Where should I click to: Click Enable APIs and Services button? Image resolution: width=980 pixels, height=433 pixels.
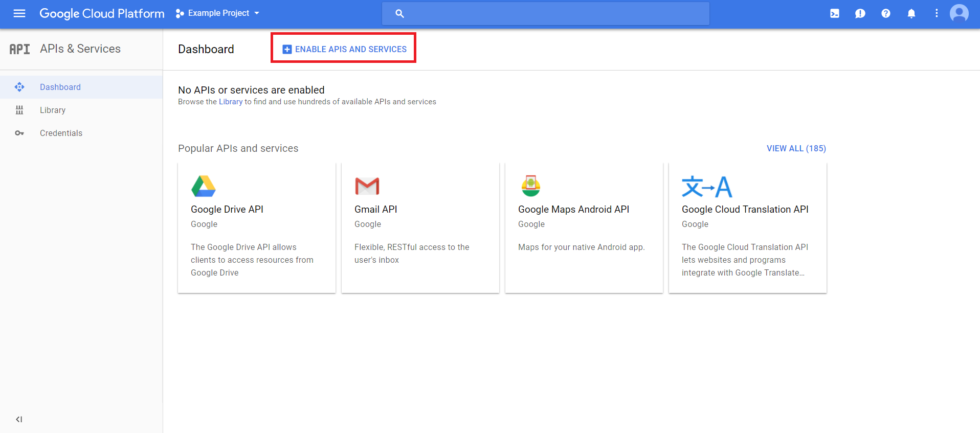tap(344, 49)
